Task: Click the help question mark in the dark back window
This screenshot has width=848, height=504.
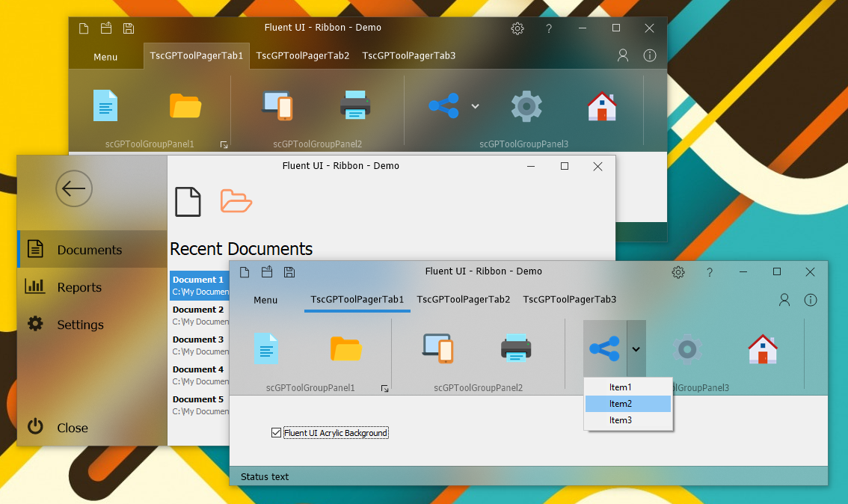Action: click(549, 28)
